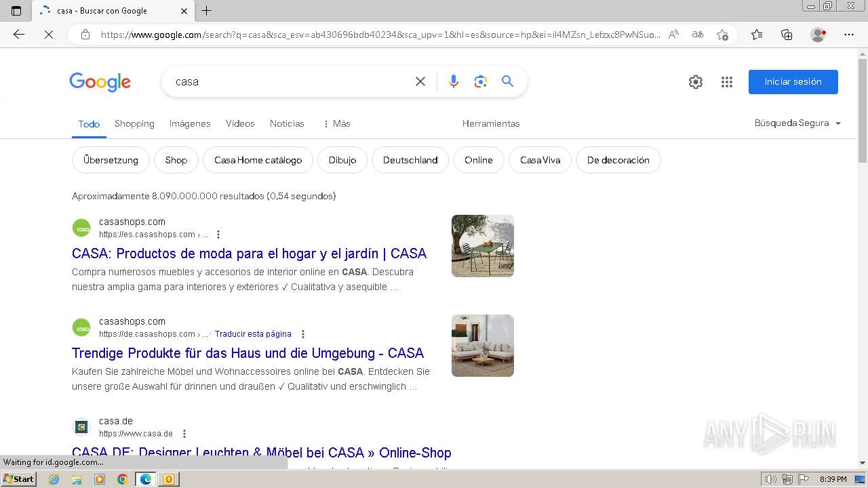Open more options for casa.de result
Screen dimensions: 868x488
[x=184, y=434]
